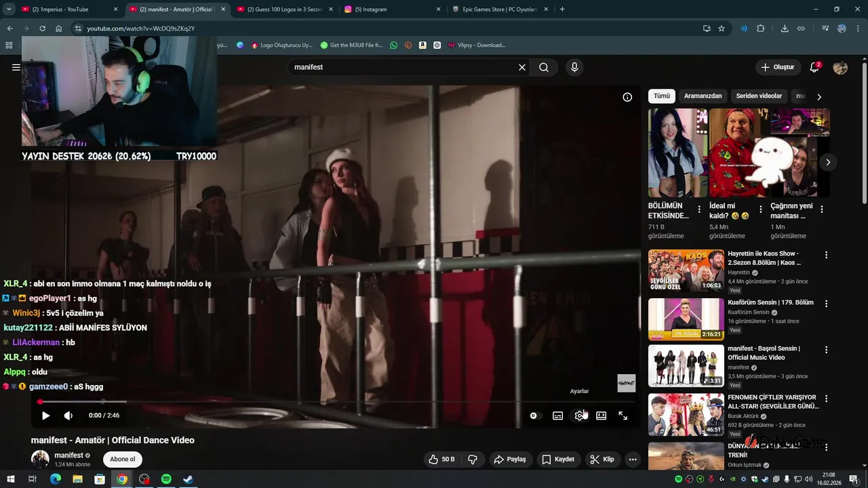Viewport: 868px width, 488px height.
Task: Reload the page with the refresh icon
Action: [x=42, y=28]
